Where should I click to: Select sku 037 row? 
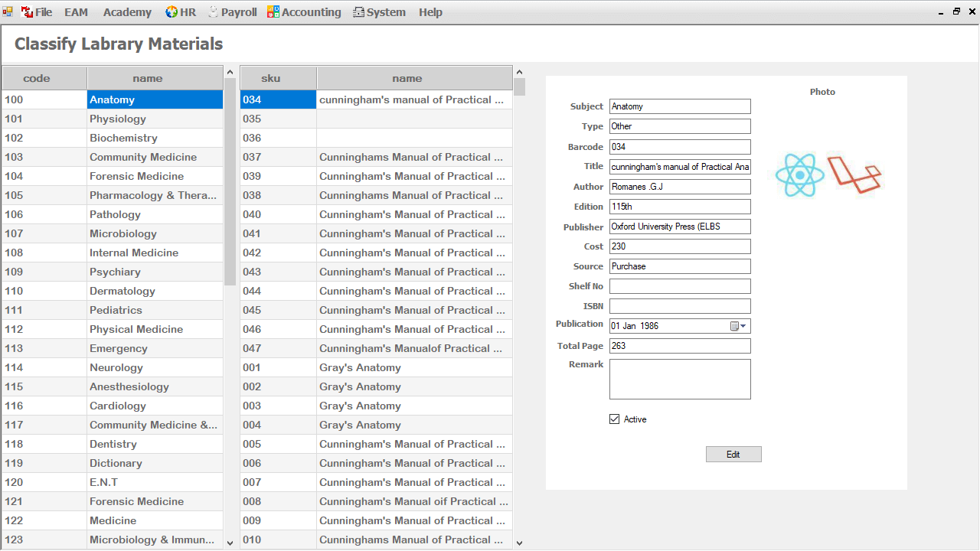pyautogui.click(x=376, y=157)
